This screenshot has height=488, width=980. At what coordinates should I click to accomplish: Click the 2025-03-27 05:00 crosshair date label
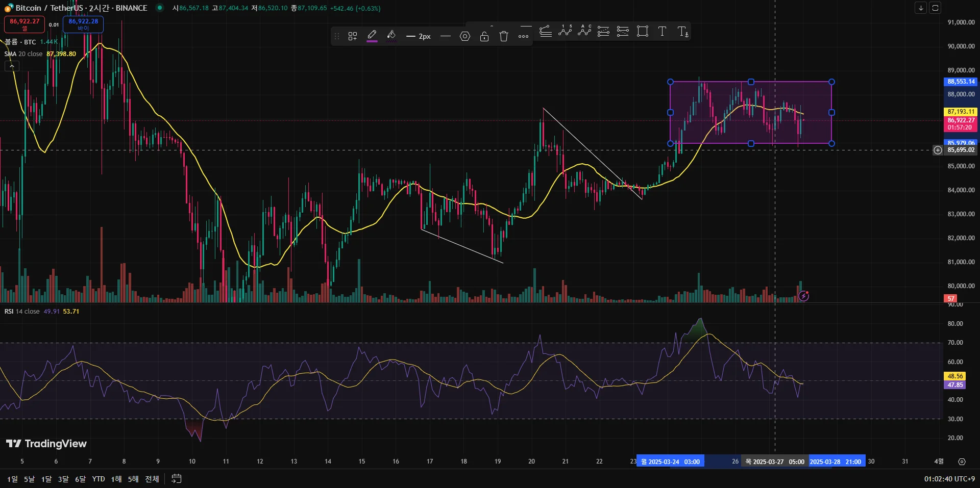pyautogui.click(x=775, y=461)
